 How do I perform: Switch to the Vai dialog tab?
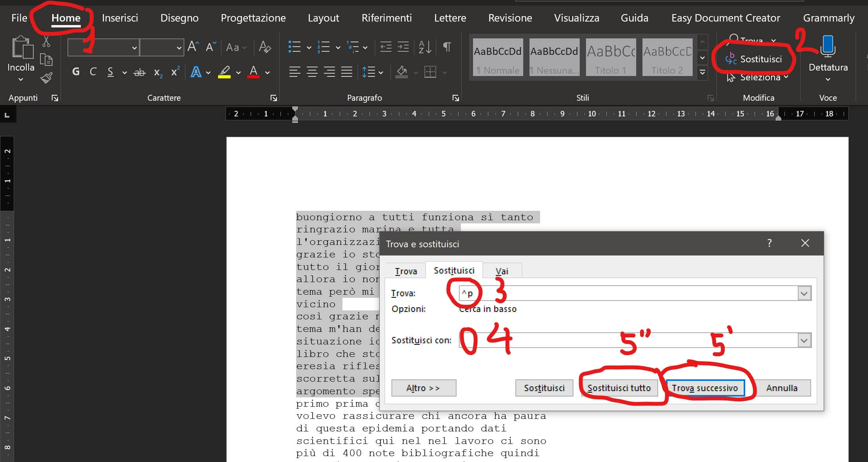tap(502, 271)
